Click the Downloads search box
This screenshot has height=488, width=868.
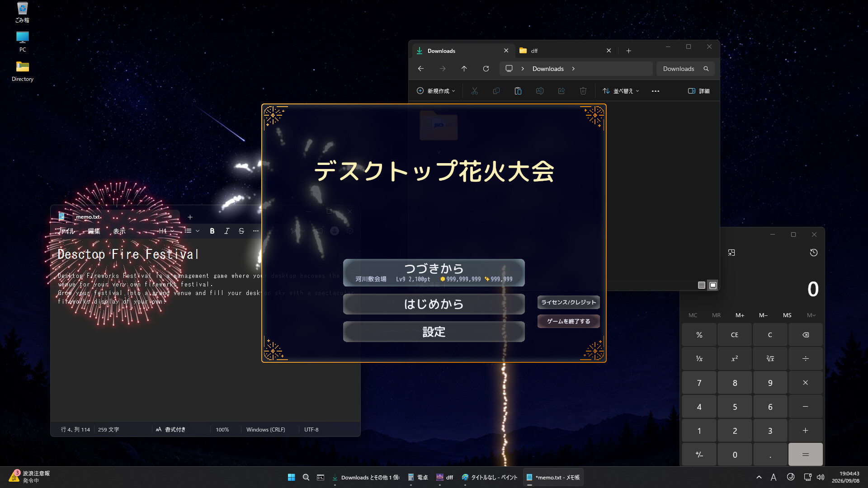click(685, 69)
